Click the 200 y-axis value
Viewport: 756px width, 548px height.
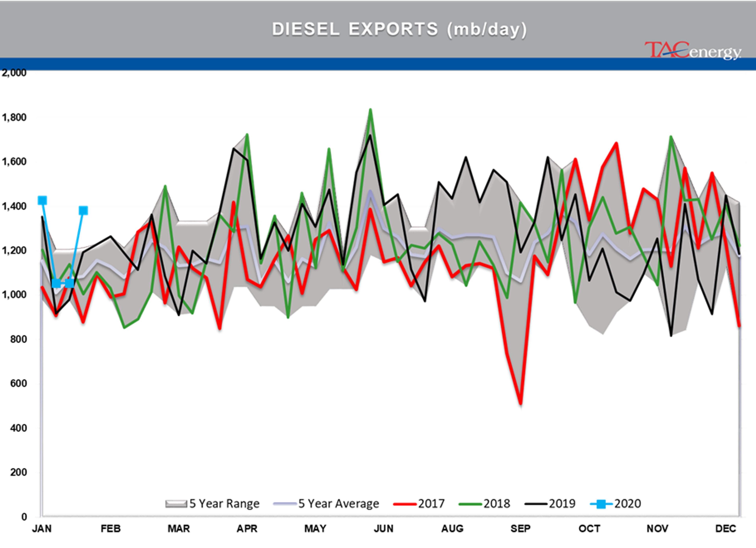(x=18, y=473)
